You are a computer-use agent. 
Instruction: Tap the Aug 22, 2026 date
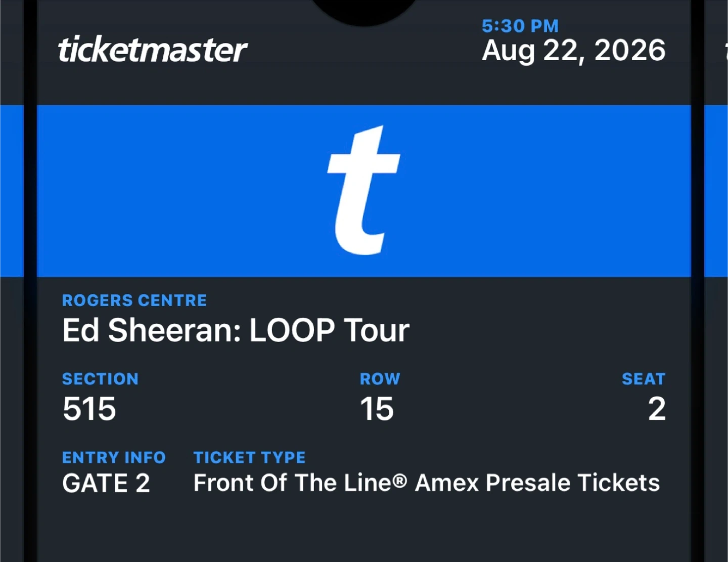[573, 51]
